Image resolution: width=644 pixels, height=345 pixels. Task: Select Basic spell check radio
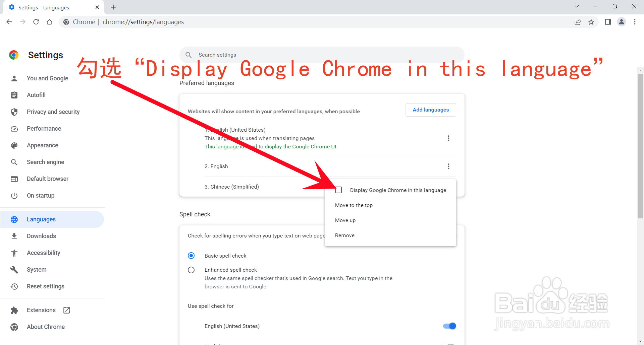coord(191,256)
